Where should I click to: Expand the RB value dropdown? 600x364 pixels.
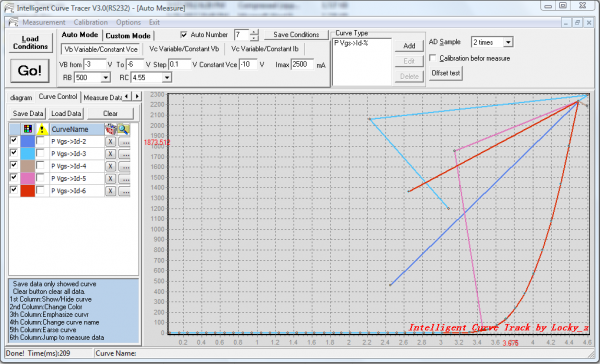105,78
